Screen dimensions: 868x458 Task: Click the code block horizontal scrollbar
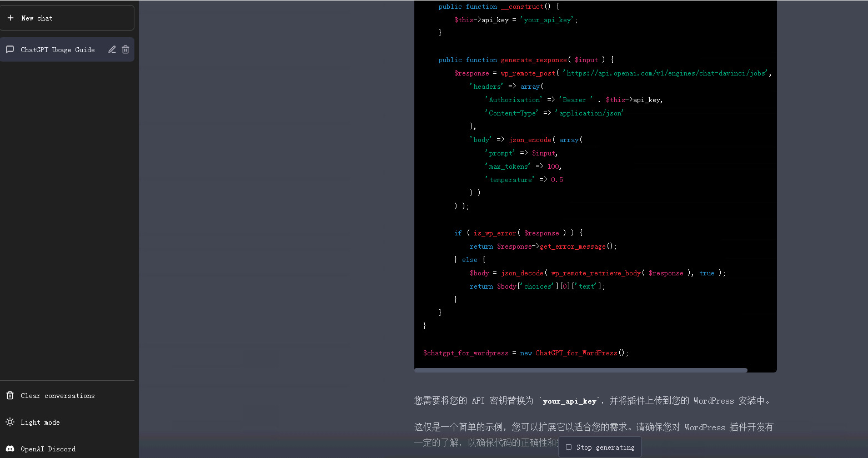coord(580,370)
